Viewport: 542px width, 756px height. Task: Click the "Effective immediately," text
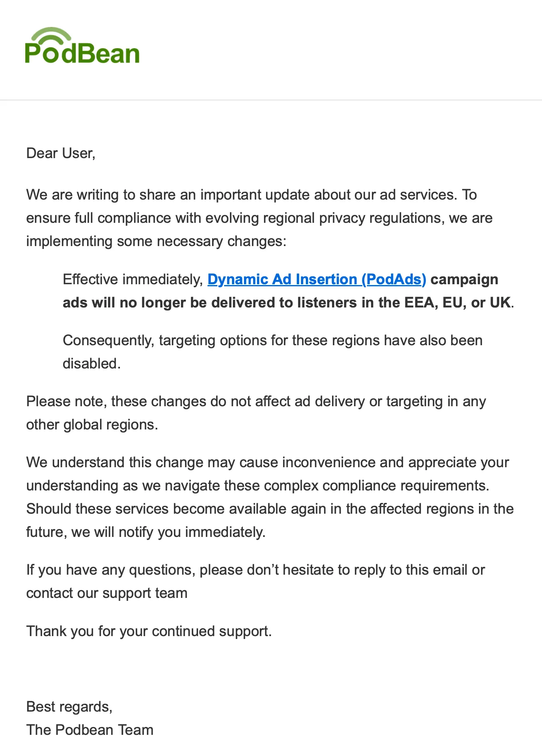coord(133,279)
